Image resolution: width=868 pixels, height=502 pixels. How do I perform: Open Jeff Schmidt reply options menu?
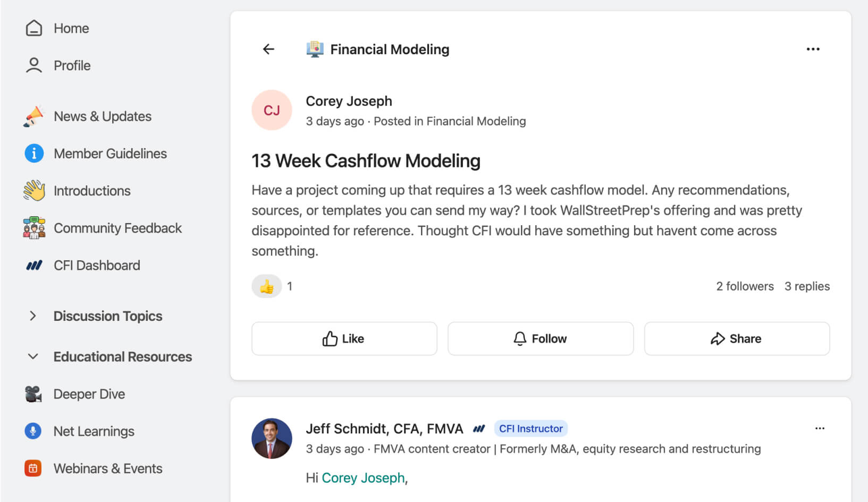coord(820,428)
